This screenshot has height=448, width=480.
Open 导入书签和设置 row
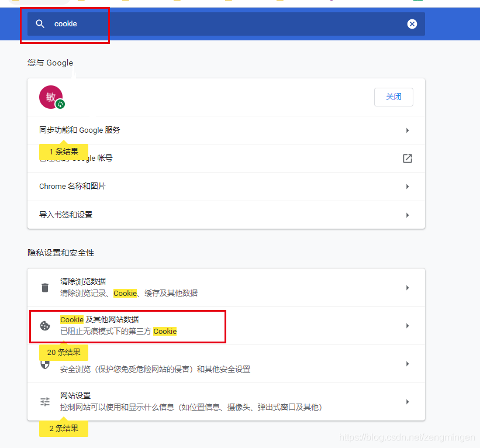coord(226,215)
